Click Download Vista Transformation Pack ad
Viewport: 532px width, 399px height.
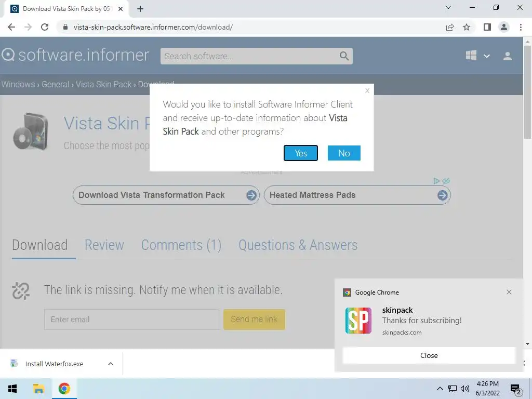(166, 195)
